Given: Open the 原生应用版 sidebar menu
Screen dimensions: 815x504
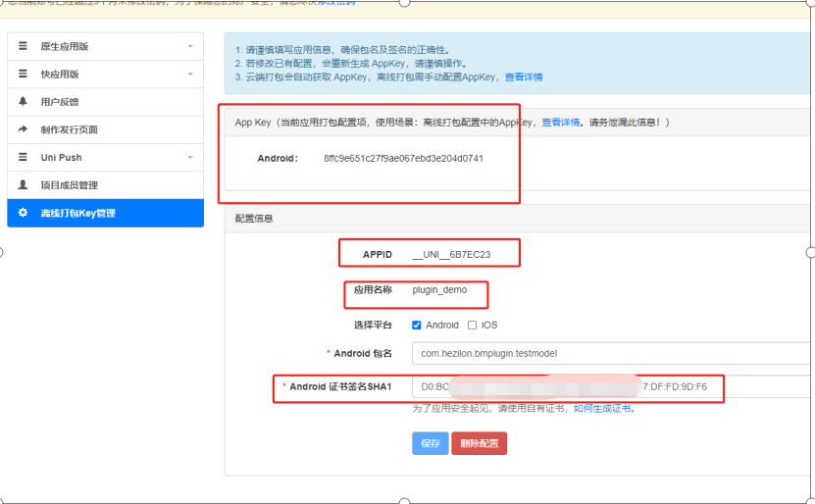Looking at the screenshot, I should tap(106, 46).
